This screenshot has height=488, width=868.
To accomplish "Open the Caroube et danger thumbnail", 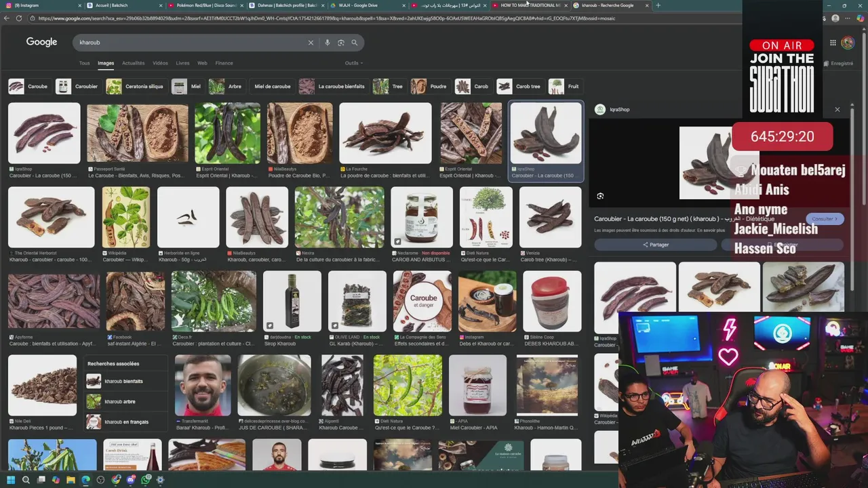I will click(x=422, y=302).
